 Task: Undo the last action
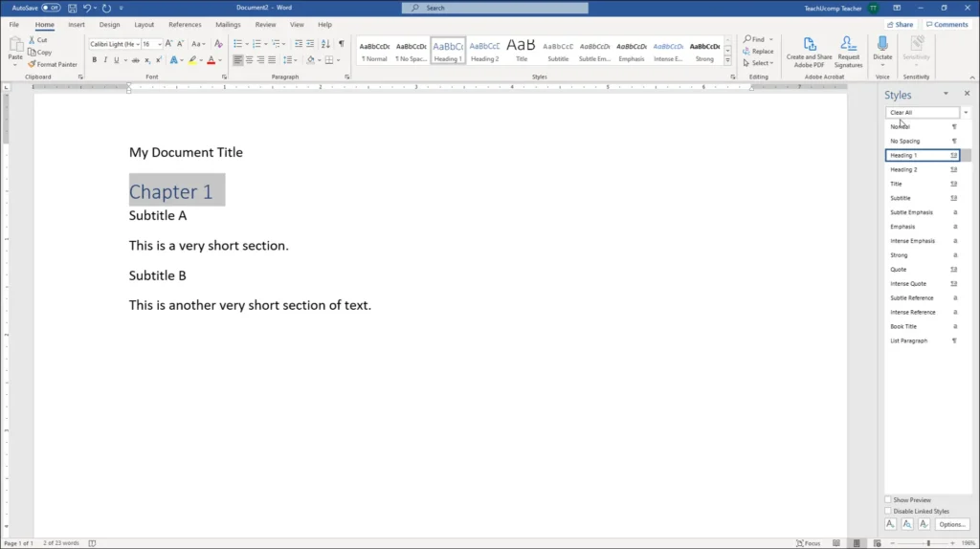tap(87, 8)
